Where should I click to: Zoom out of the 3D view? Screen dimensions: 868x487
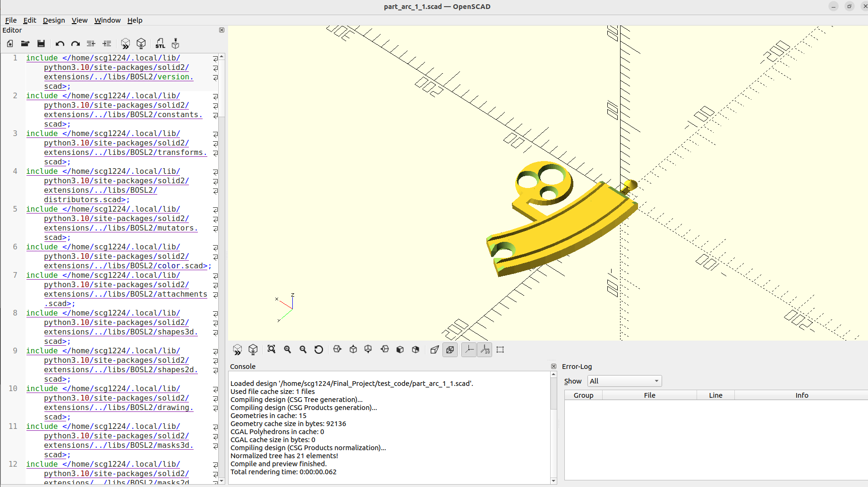click(303, 350)
